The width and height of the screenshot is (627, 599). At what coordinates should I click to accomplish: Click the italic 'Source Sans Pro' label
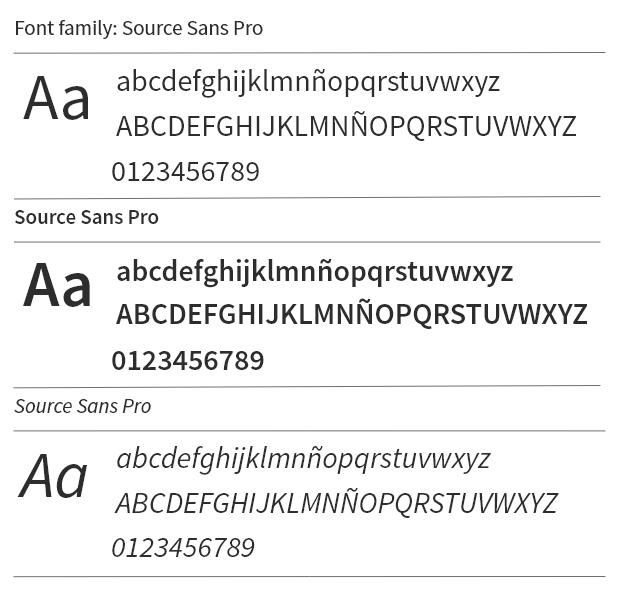pyautogui.click(x=83, y=406)
